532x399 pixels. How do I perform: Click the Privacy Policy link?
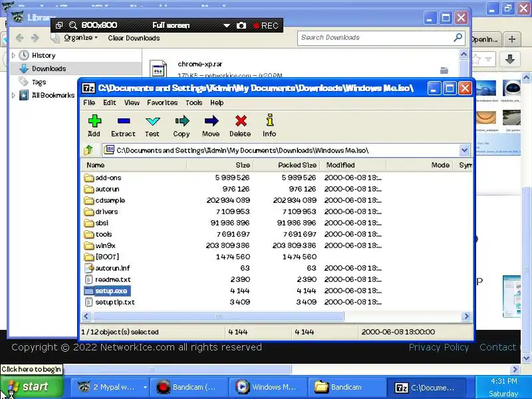point(439,347)
